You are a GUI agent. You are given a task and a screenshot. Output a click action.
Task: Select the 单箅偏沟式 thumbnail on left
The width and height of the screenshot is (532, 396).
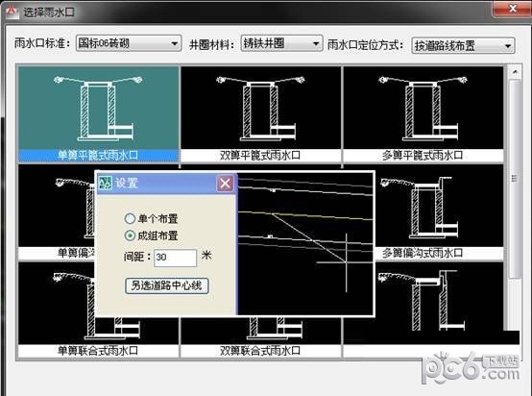[x=57, y=212]
